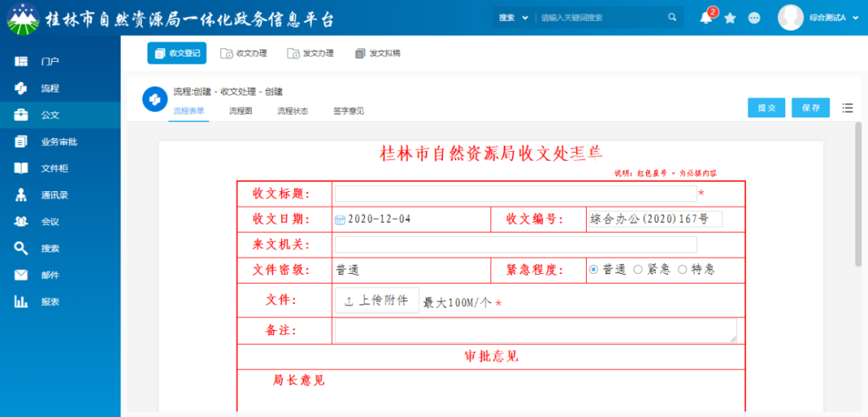Screen dimensions: 868x417
Task: Open 报表 chart icon in sidebar
Action: coord(21,302)
